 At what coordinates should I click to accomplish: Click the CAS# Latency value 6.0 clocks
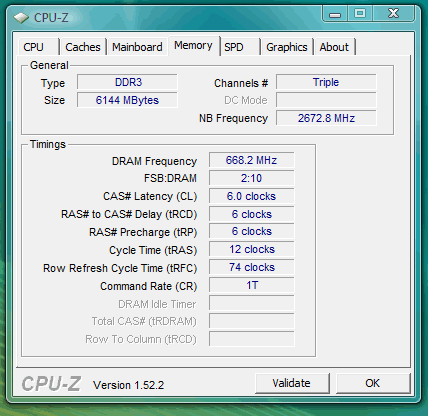click(252, 196)
